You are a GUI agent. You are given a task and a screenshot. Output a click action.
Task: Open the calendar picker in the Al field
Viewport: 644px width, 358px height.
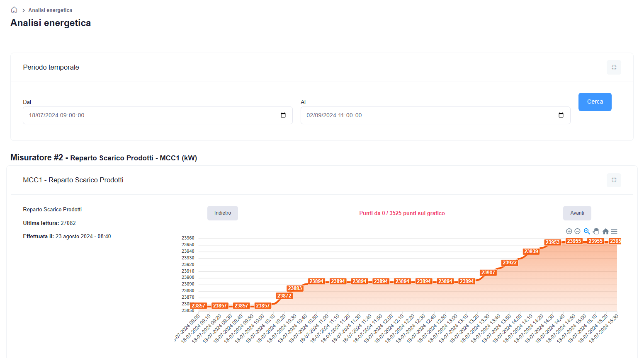(x=561, y=115)
